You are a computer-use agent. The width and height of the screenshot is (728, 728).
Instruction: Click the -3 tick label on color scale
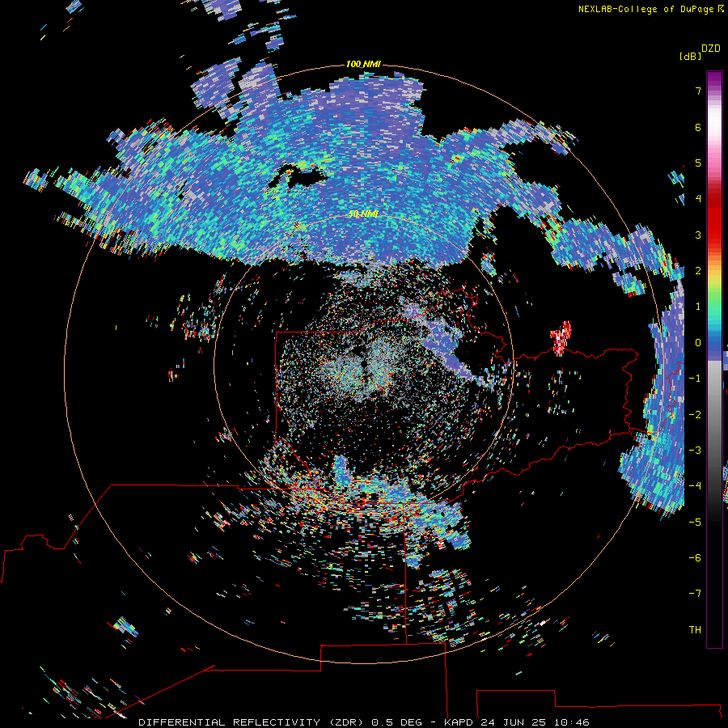click(695, 451)
